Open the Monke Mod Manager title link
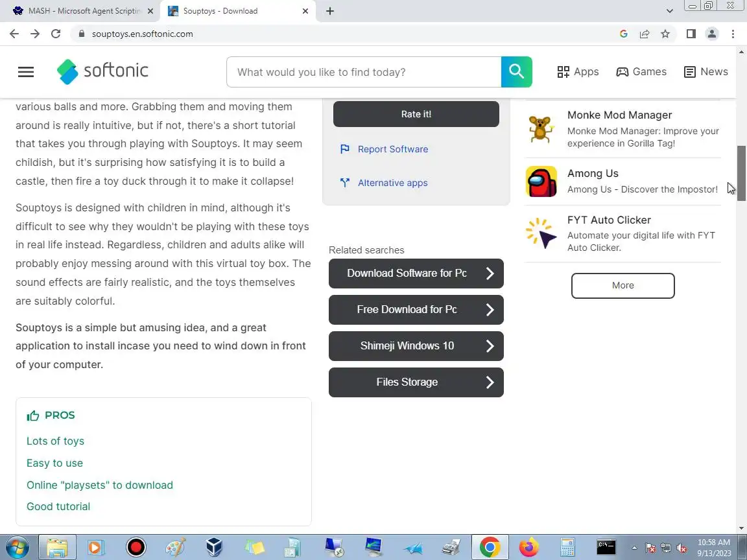Viewport: 747px width, 560px height. tap(619, 115)
